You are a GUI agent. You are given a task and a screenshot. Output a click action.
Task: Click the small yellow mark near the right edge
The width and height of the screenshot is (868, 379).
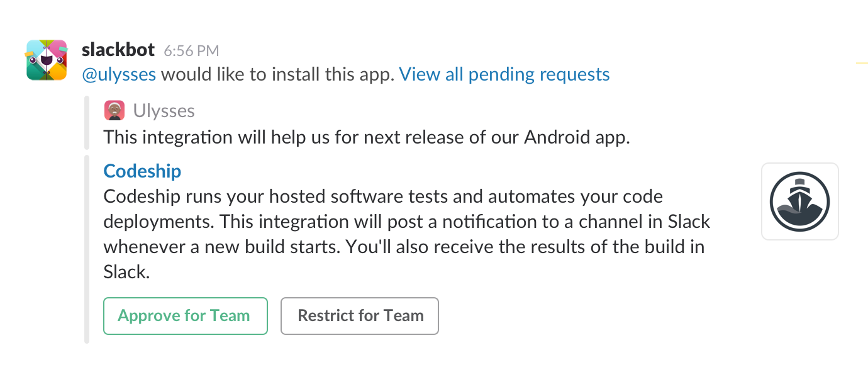[x=862, y=63]
